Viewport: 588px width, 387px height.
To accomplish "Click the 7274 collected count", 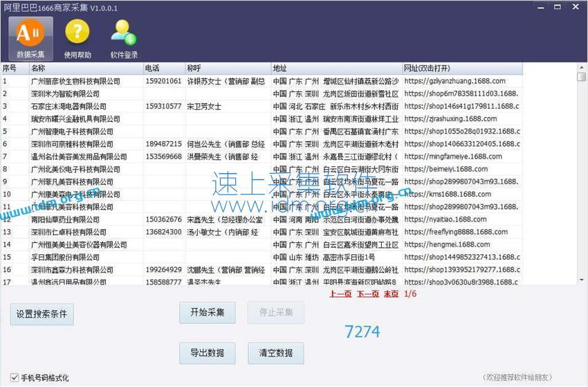I will pyautogui.click(x=362, y=332).
